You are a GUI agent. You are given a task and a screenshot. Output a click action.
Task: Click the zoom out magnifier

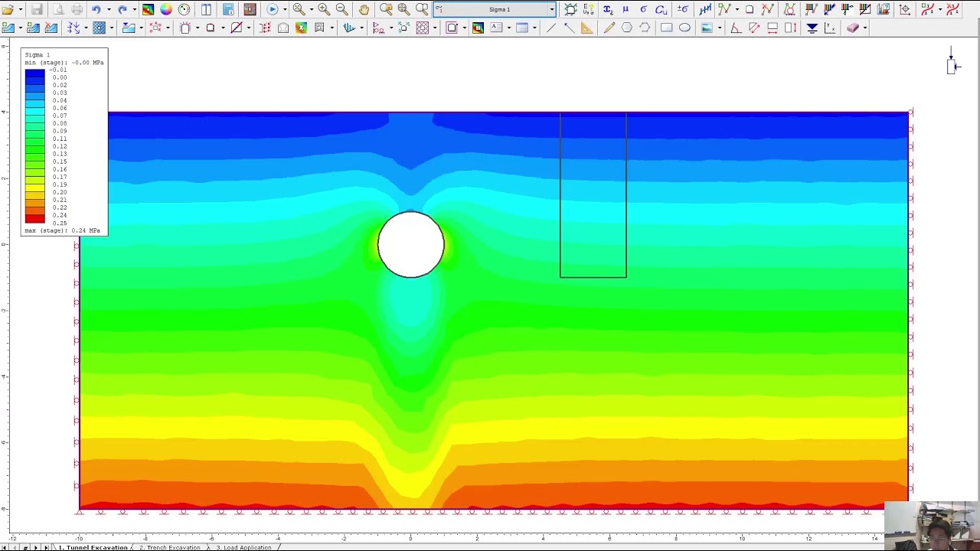pyautogui.click(x=342, y=9)
